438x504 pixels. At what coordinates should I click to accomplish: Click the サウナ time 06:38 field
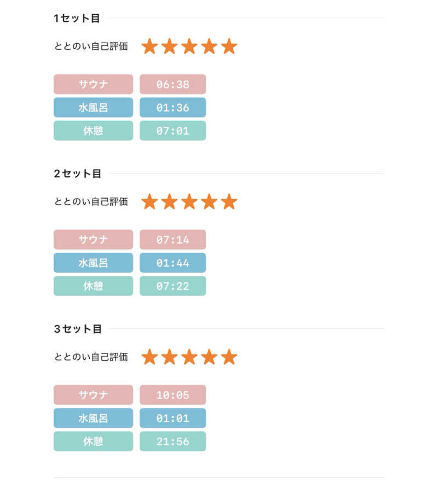click(172, 84)
